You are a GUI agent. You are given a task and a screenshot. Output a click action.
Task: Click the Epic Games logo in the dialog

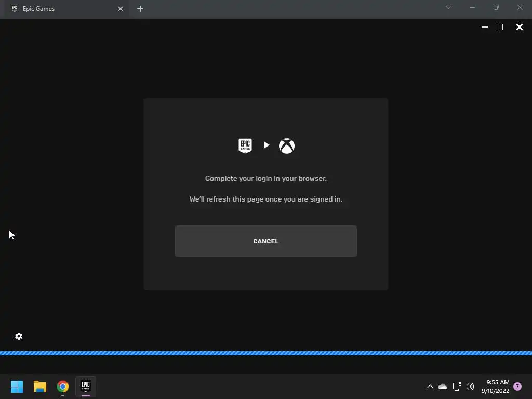[x=245, y=145]
